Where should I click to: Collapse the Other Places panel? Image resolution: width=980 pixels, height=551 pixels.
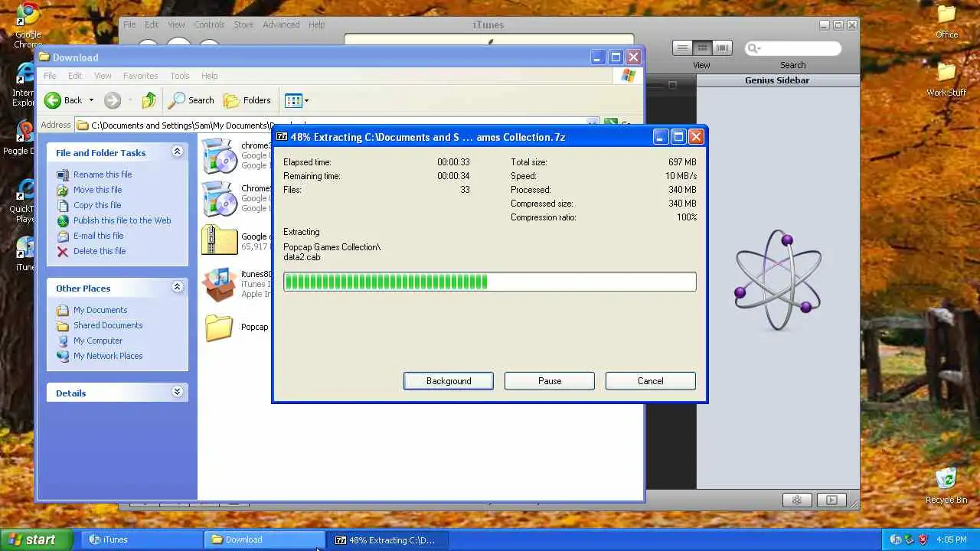click(177, 287)
